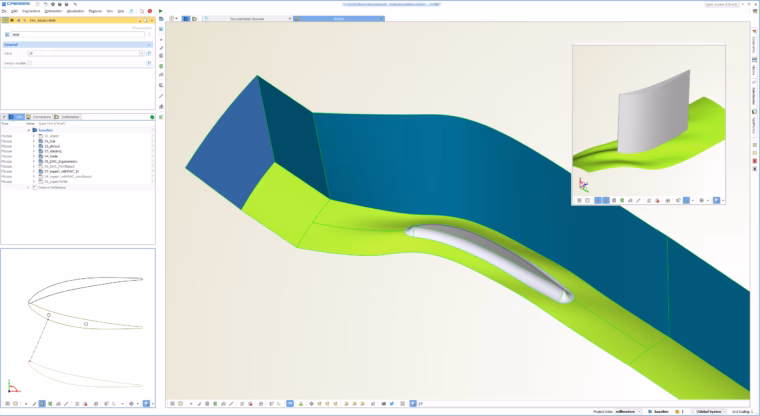The height and width of the screenshot is (416, 760).
Task: Click the active blue icon in main view toolbar
Action: (290, 403)
